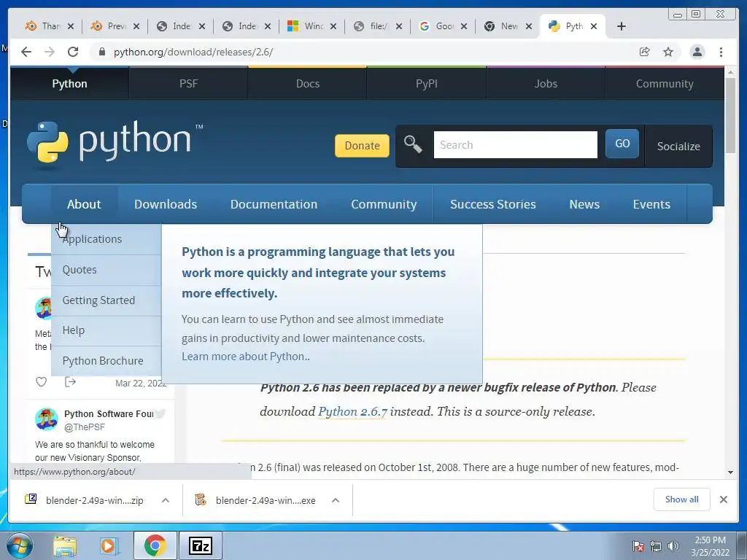Click the magnifying glass search icon
747x560 pixels.
click(x=413, y=144)
